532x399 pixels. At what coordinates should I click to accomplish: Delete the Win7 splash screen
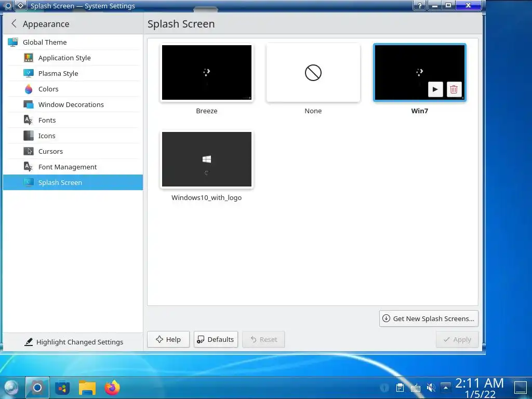click(x=454, y=89)
